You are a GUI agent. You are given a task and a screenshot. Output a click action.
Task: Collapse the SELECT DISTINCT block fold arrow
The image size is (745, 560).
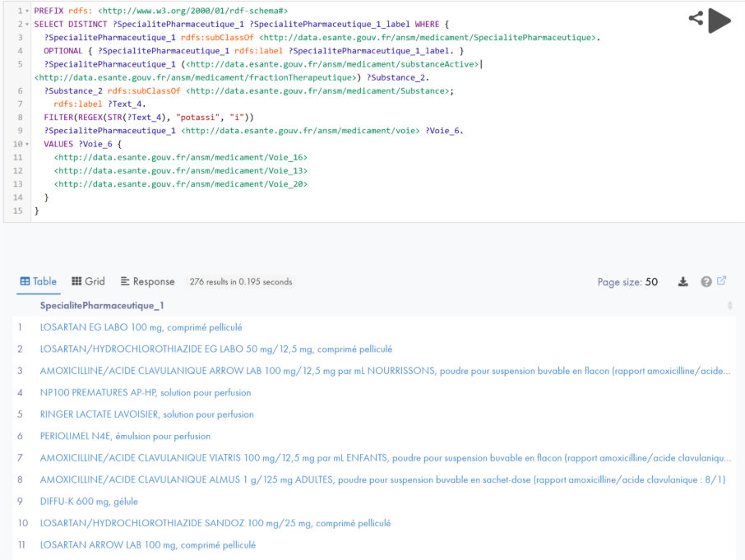pos(27,25)
